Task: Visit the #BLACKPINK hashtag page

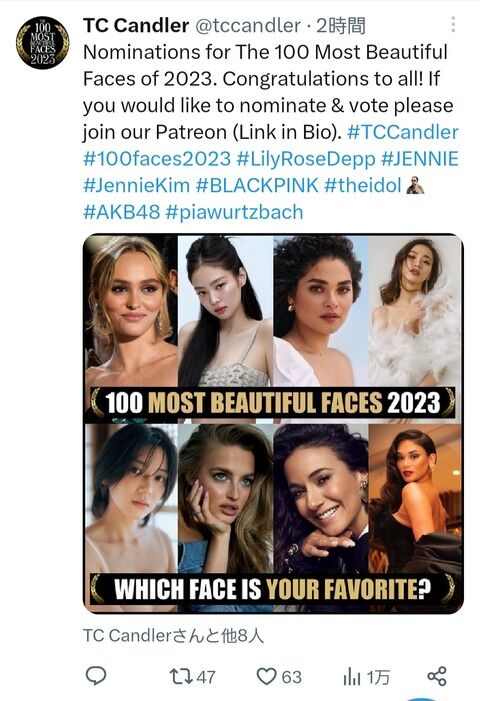Action: tap(257, 185)
